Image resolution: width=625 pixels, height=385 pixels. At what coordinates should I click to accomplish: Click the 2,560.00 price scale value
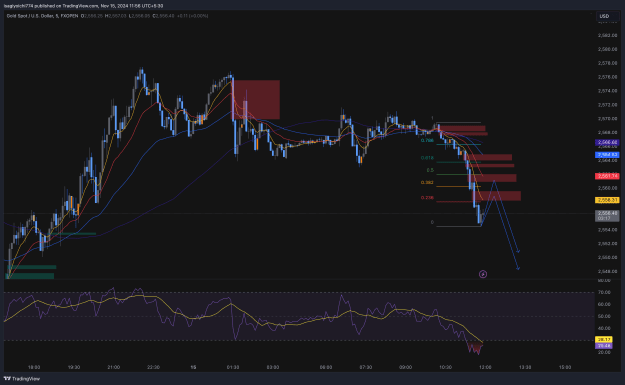coord(607,188)
